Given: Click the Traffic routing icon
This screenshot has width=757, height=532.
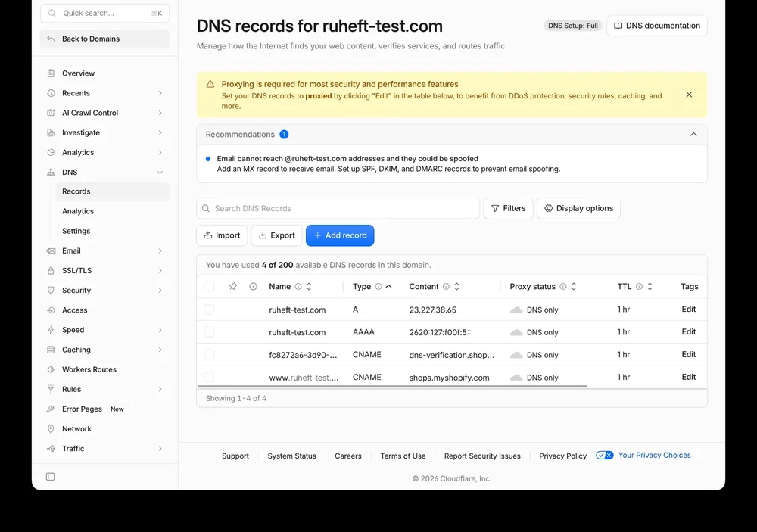Looking at the screenshot, I should pyautogui.click(x=51, y=449).
